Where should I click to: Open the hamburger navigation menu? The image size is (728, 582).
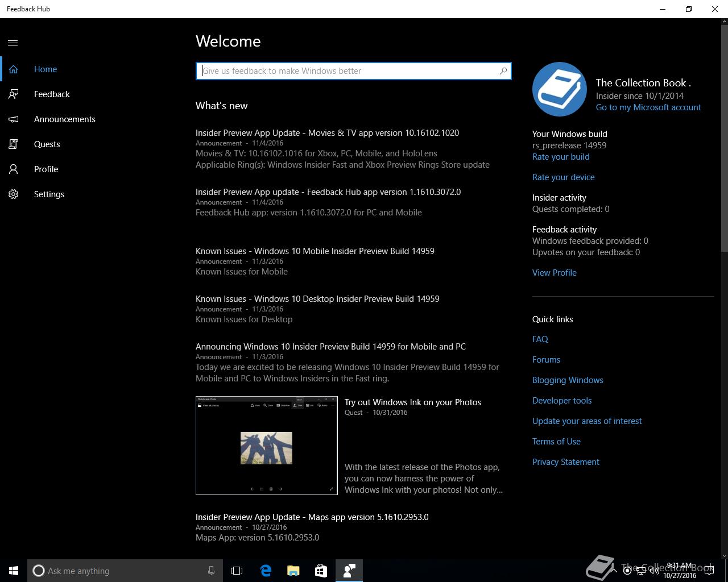coord(13,43)
